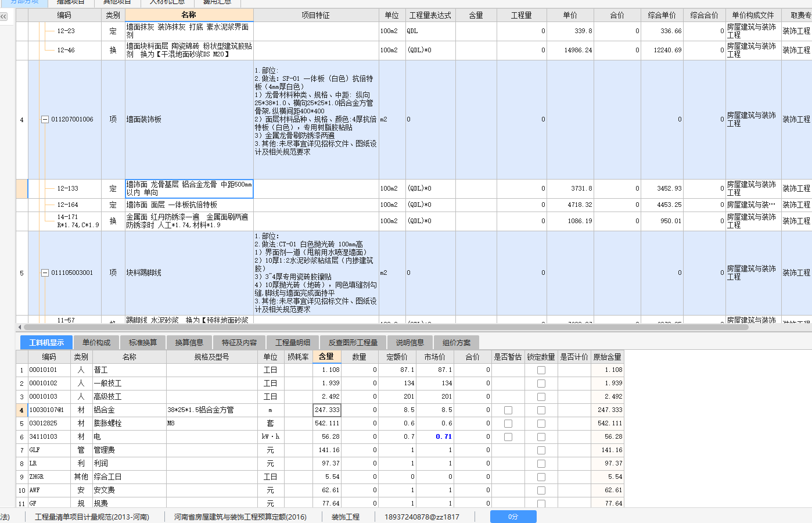The image size is (812, 523).
Task: Click 装饰工程 entry in the status bar
Action: [346, 517]
